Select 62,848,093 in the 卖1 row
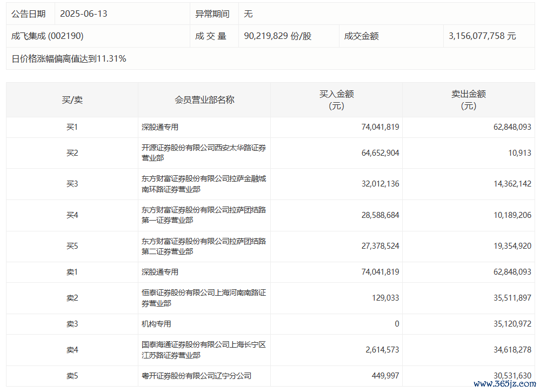 click(x=512, y=272)
